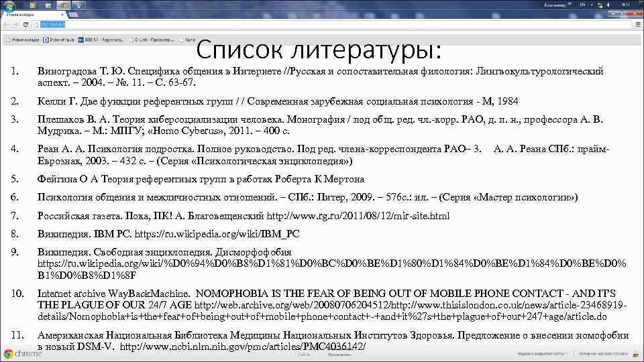Go forward with the browser forward arrow
644x362 pixels.
[15, 25]
